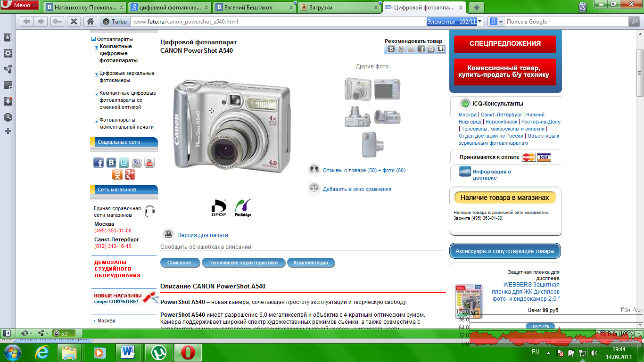Share product via Twitter recommend icon
The height and width of the screenshot is (362, 644).
(x=431, y=49)
